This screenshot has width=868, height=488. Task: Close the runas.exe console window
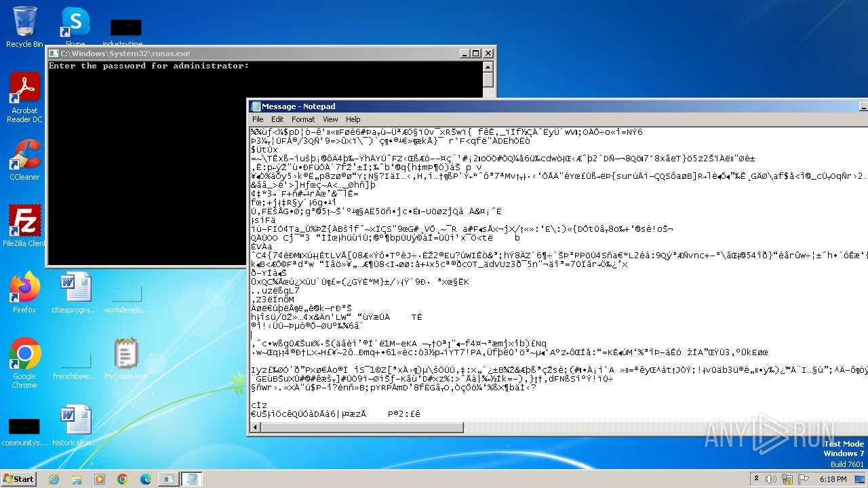[488, 54]
